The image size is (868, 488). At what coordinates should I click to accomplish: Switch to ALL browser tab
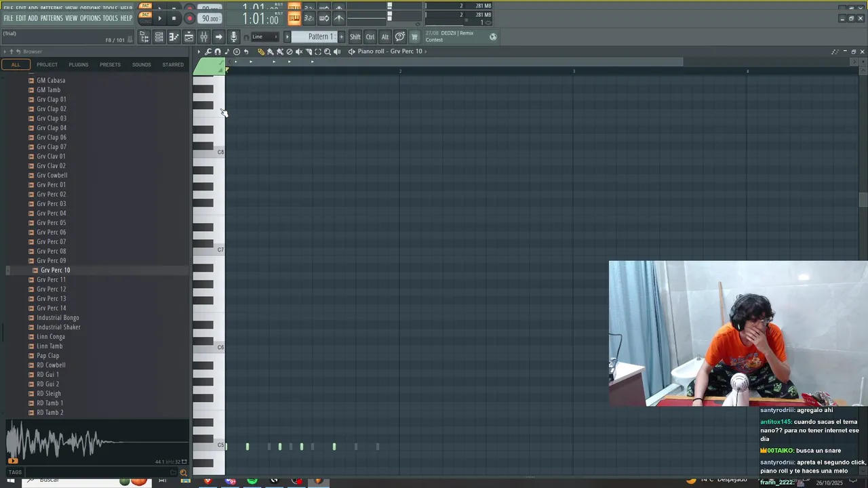[x=16, y=65]
